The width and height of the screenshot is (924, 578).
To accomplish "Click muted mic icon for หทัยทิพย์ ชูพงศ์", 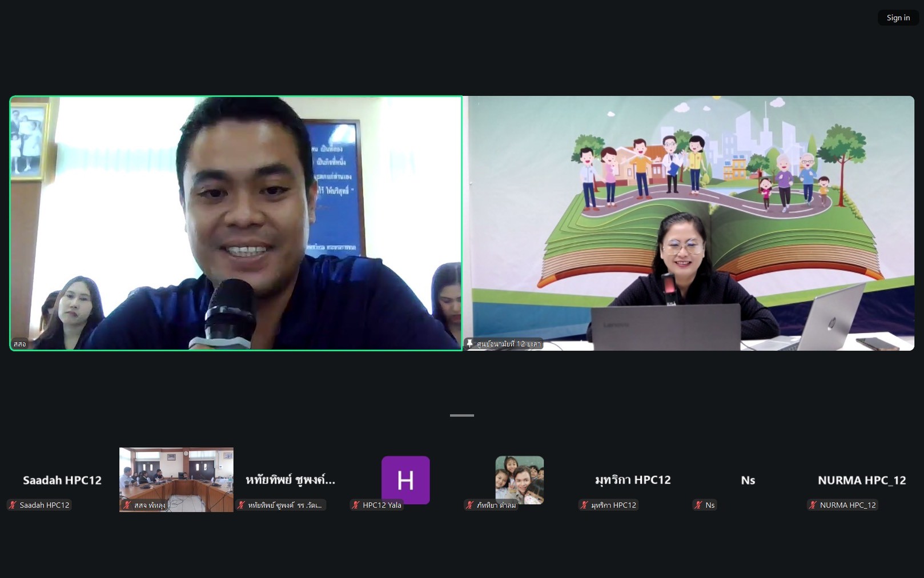I will [x=241, y=505].
